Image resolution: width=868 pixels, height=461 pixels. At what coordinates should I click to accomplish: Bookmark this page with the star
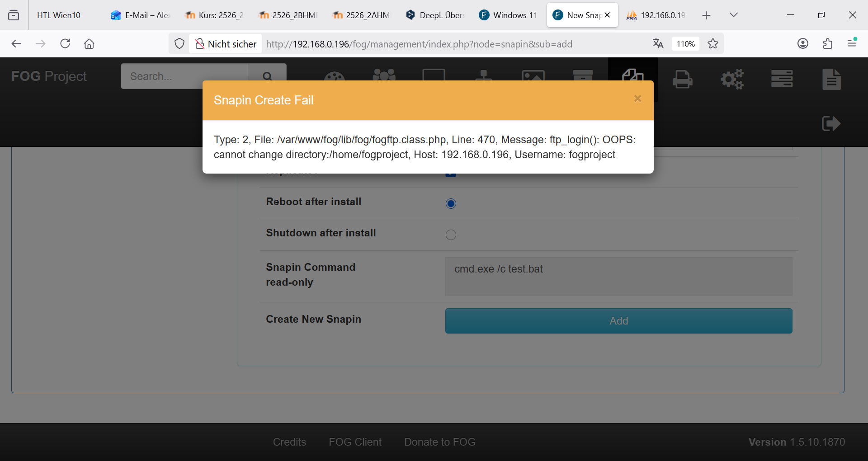click(x=713, y=43)
